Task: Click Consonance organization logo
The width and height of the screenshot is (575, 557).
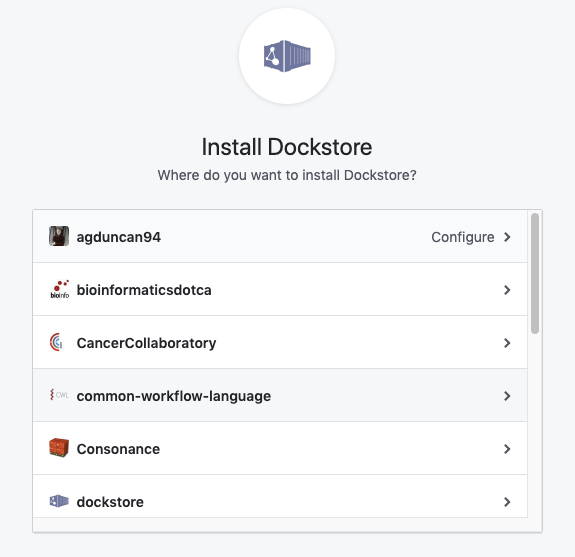Action: 59,448
